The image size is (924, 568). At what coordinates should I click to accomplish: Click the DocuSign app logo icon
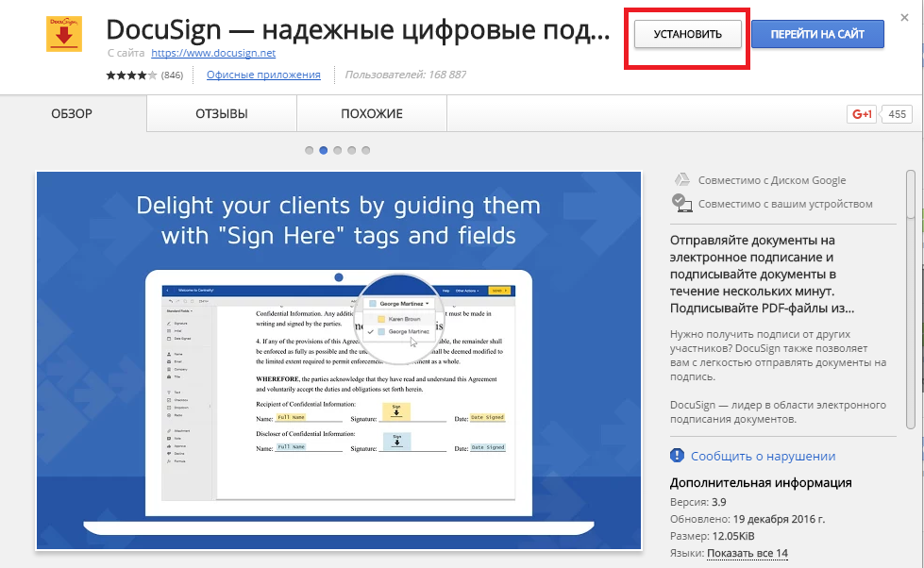(x=64, y=34)
